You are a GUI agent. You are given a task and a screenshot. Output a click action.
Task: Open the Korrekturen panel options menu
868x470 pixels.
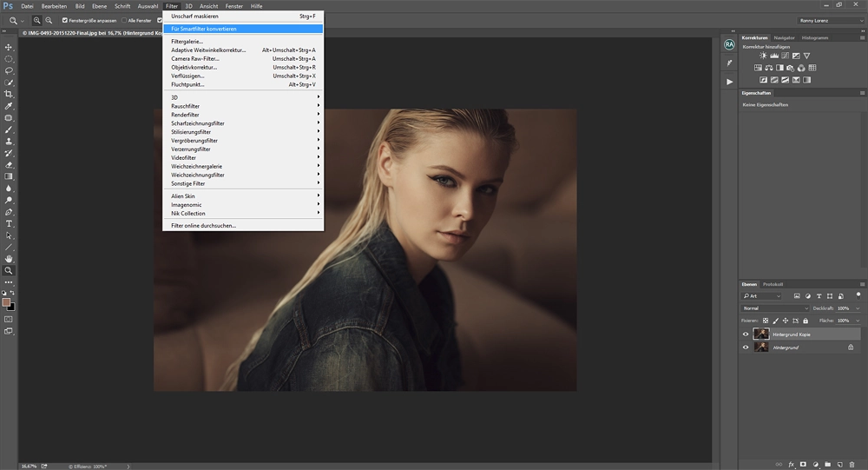pos(862,37)
